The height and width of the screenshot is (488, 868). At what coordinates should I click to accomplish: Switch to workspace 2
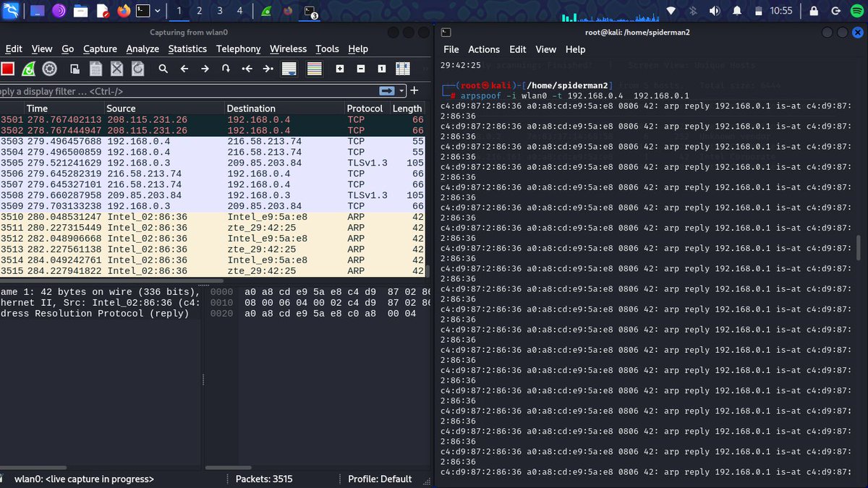tap(200, 11)
